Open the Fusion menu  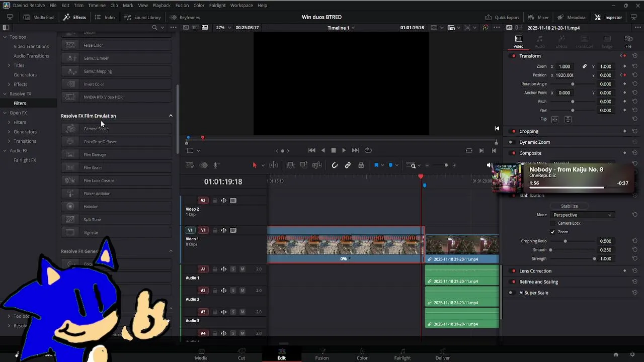182,5
